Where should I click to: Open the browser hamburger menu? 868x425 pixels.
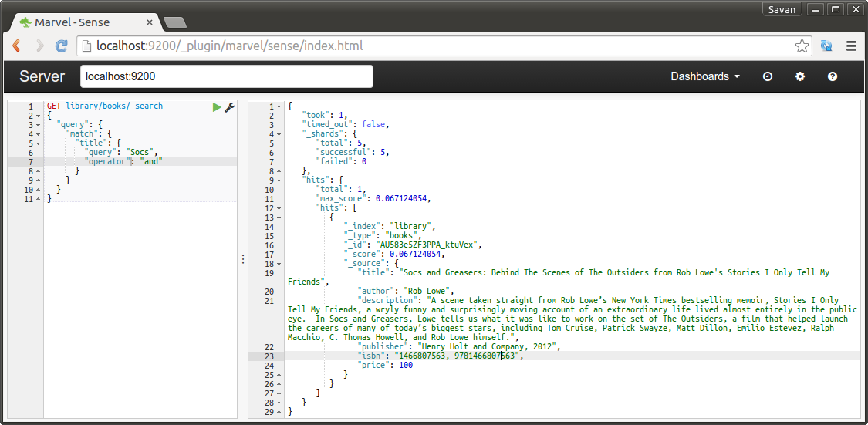point(851,46)
